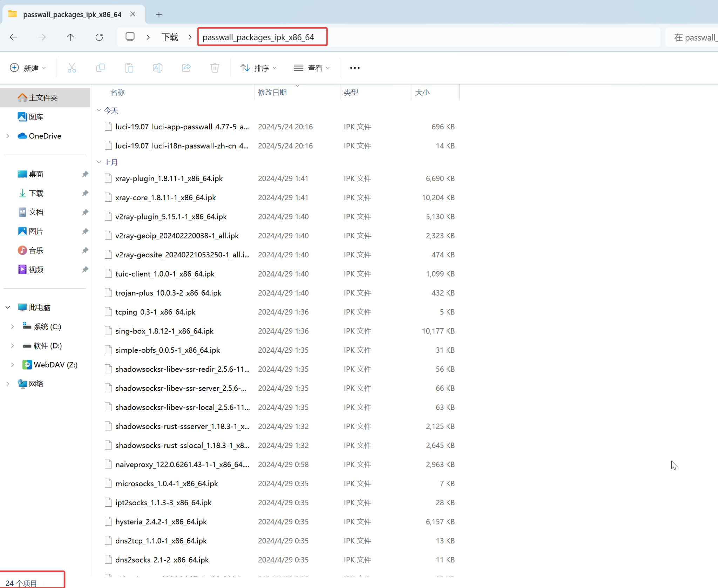Click the Paste clipboard icon
This screenshot has width=718, height=588.
pos(129,68)
